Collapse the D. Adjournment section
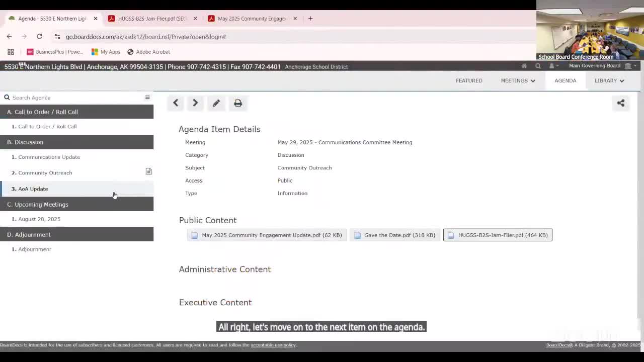Screen dimensions: 644x362 coord(76,234)
